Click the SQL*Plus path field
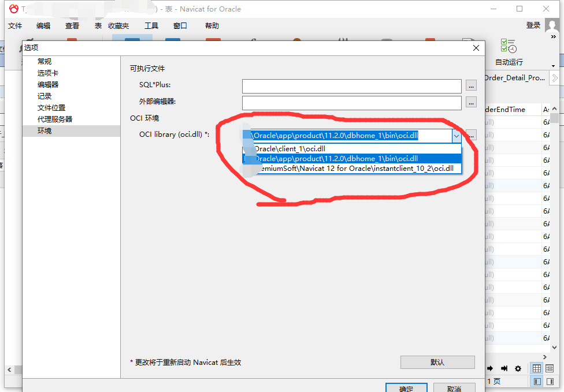The height and width of the screenshot is (392, 564). point(351,86)
